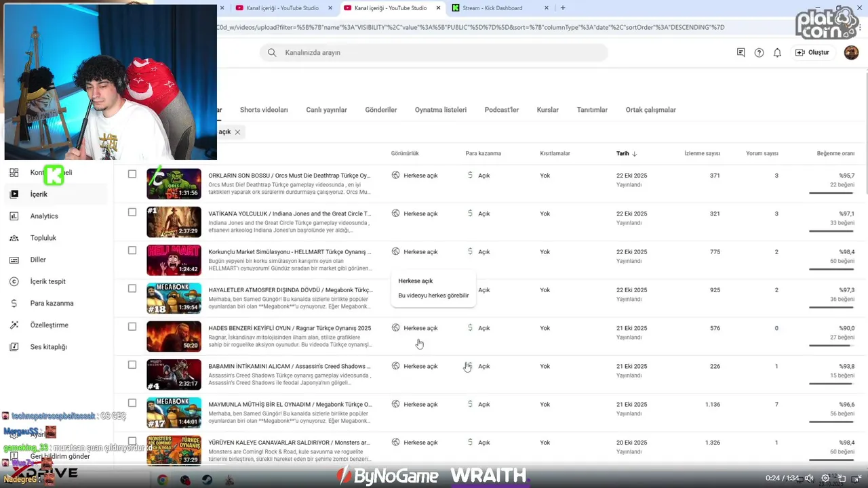This screenshot has height=488, width=868.
Task: Click dollar monetization icon for VATİKAN'A YOLCULUK
Action: 470,213
